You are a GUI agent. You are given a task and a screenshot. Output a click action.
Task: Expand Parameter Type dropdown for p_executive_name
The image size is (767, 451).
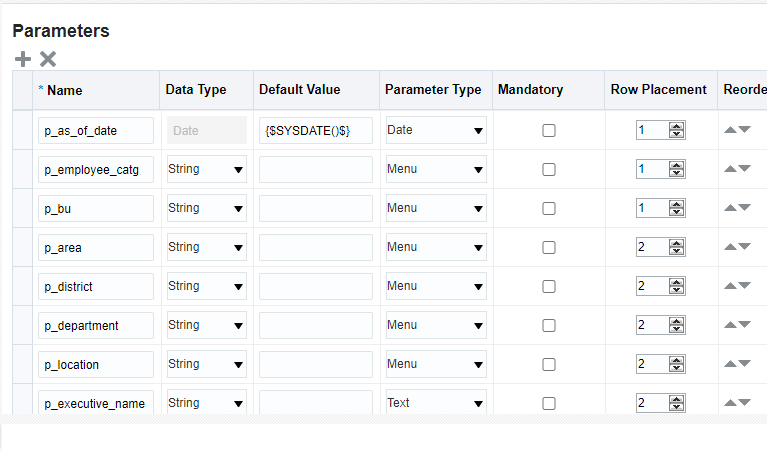436,403
